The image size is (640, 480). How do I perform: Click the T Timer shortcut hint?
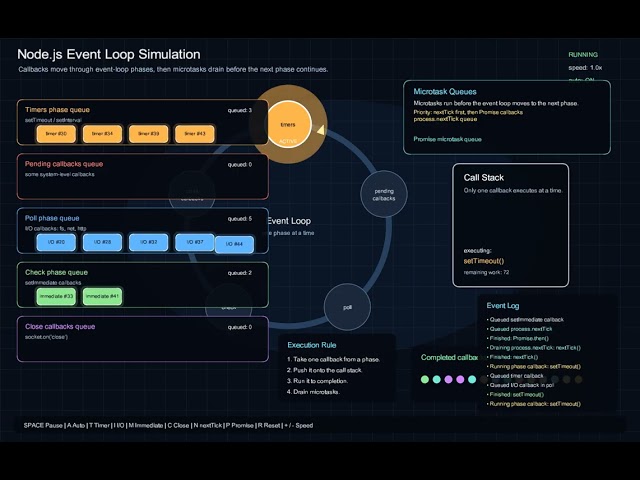coord(99,425)
